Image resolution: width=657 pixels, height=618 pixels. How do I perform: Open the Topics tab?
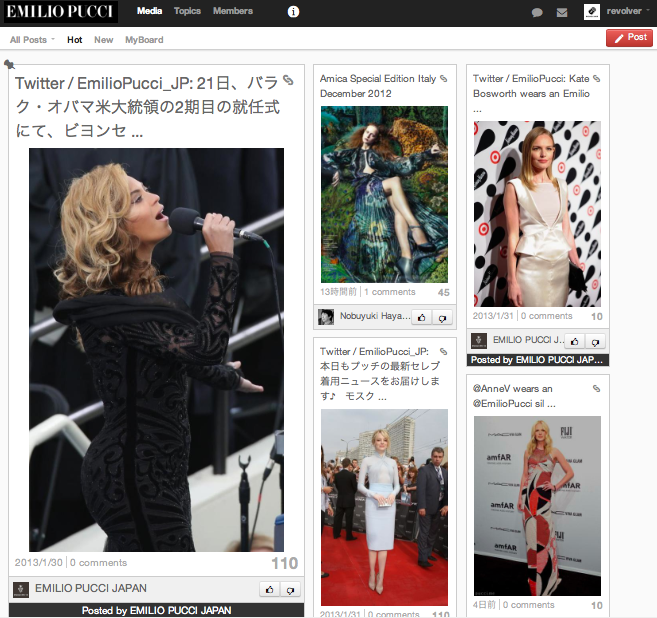click(x=187, y=11)
